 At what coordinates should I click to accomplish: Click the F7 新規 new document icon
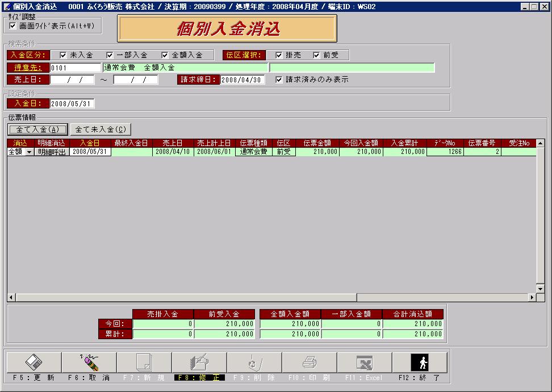[144, 362]
